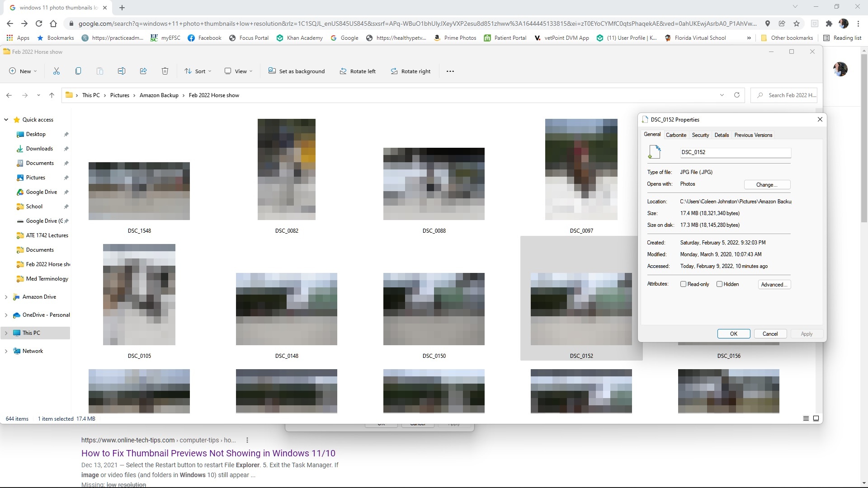Click the Change... button for Opens with

(x=767, y=184)
